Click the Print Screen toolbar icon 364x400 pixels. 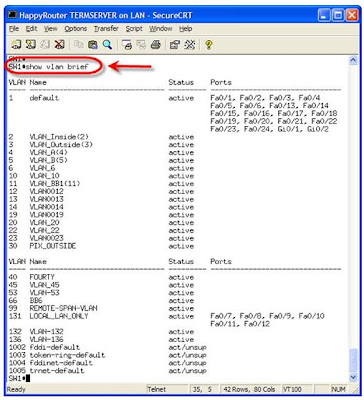[127, 44]
